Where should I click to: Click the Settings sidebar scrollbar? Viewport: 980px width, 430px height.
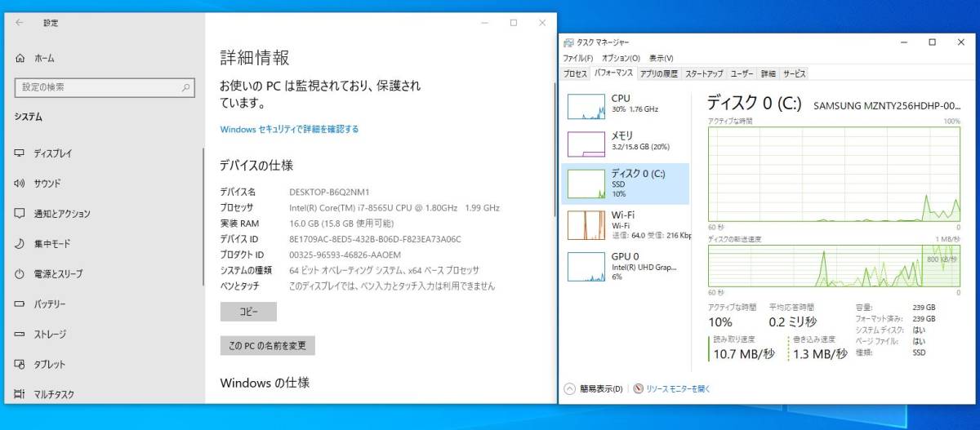coord(203,216)
